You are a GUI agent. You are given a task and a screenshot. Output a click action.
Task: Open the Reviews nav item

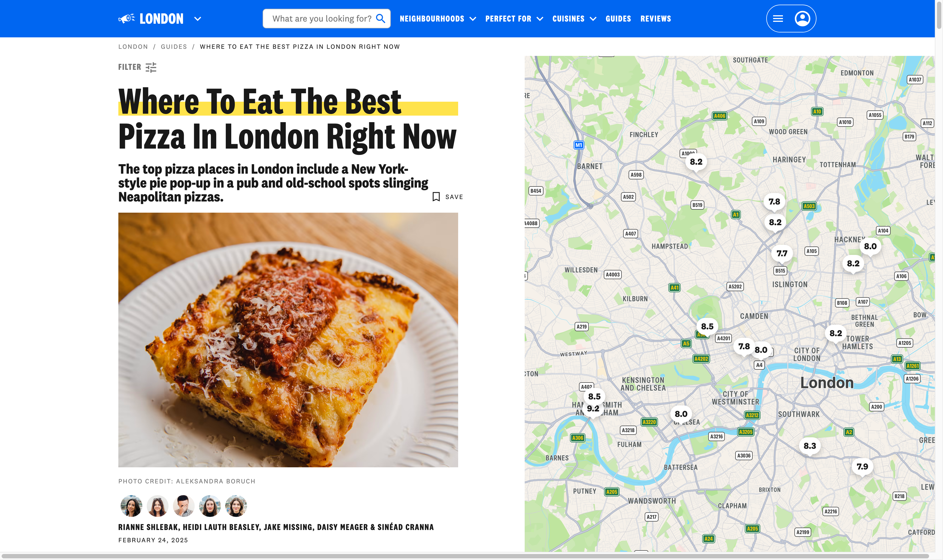[x=656, y=19]
